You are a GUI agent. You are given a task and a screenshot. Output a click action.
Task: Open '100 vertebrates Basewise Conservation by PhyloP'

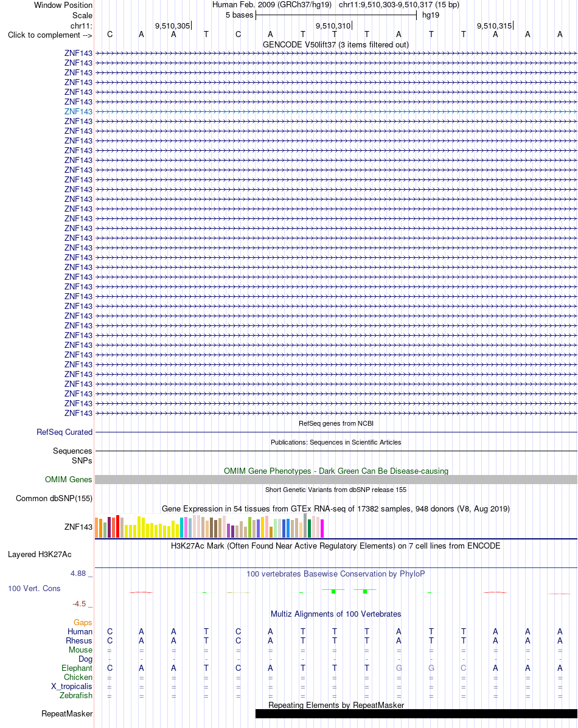(336, 574)
